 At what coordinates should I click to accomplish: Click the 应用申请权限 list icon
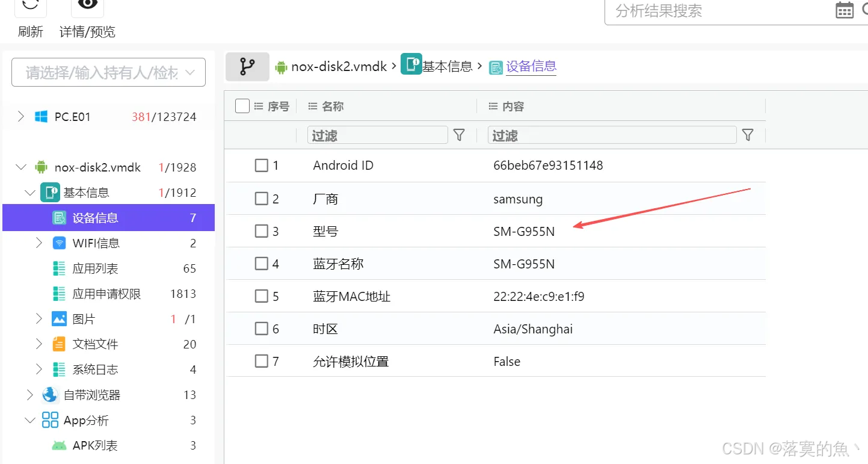coord(59,294)
